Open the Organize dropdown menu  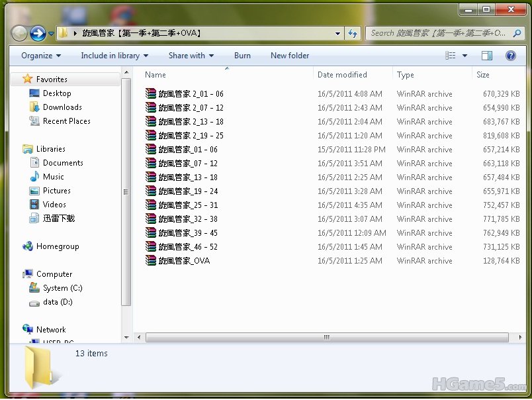pyautogui.click(x=40, y=56)
